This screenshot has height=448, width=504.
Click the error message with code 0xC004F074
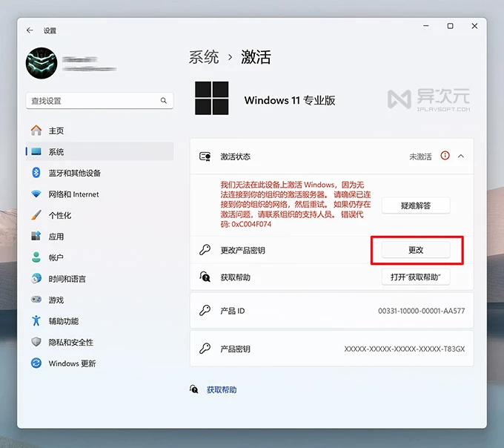point(296,204)
